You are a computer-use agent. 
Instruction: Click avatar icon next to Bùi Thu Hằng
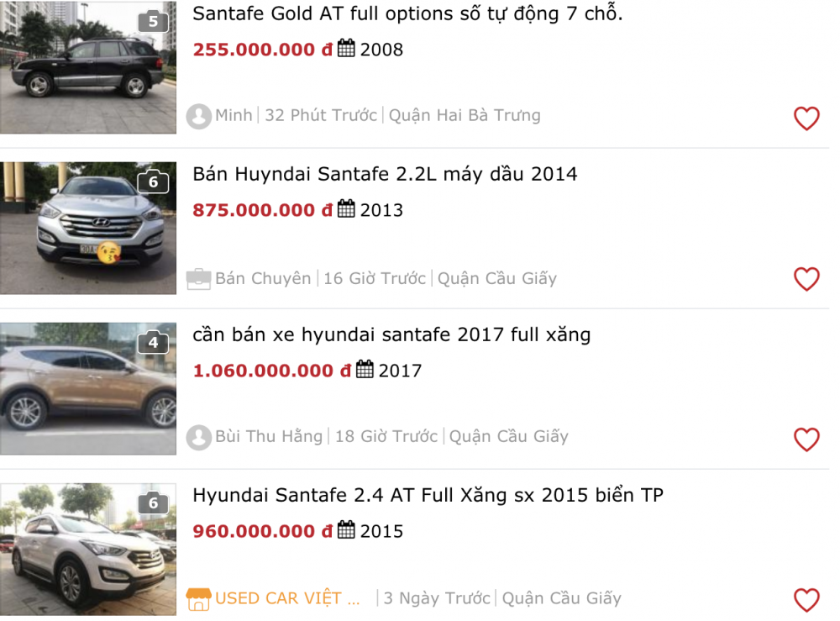pos(199,437)
